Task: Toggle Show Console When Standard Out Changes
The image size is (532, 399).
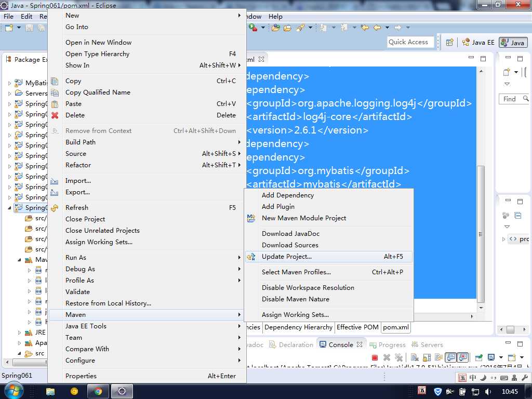Action: click(451, 357)
